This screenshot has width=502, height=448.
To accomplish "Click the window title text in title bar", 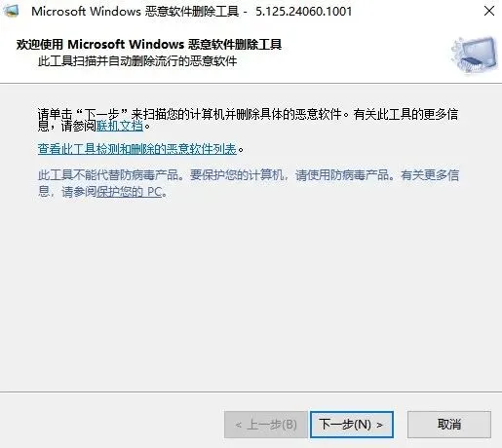I will 135,12.
